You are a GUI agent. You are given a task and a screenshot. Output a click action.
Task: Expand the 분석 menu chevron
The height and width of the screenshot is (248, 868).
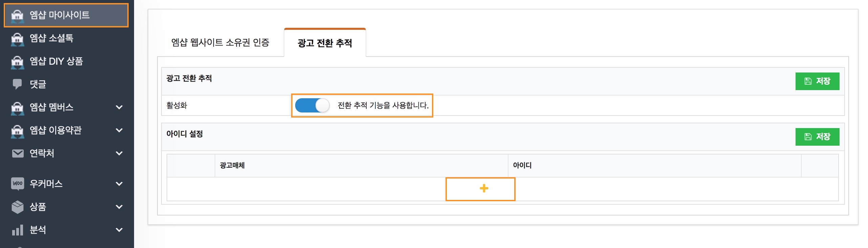coord(119,230)
